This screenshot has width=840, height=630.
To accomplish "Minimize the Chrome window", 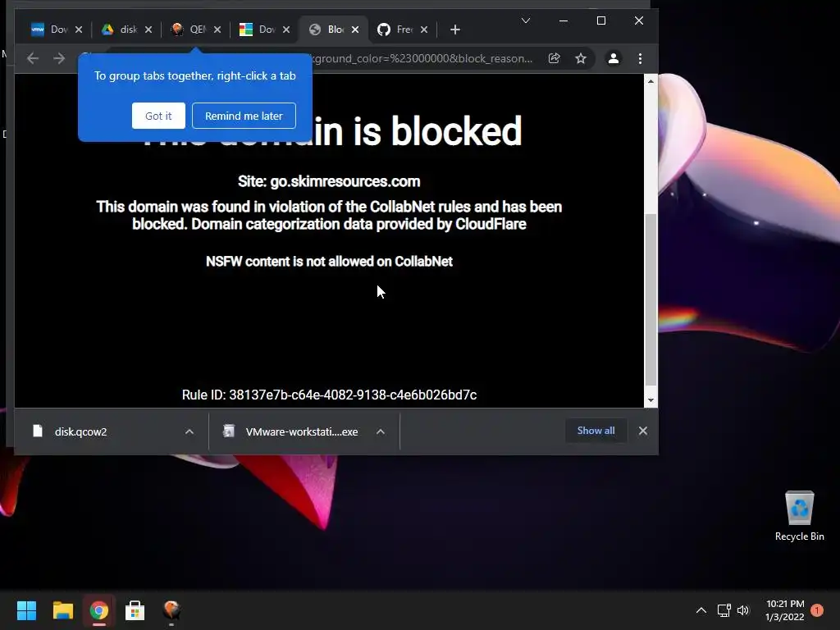I will (563, 21).
